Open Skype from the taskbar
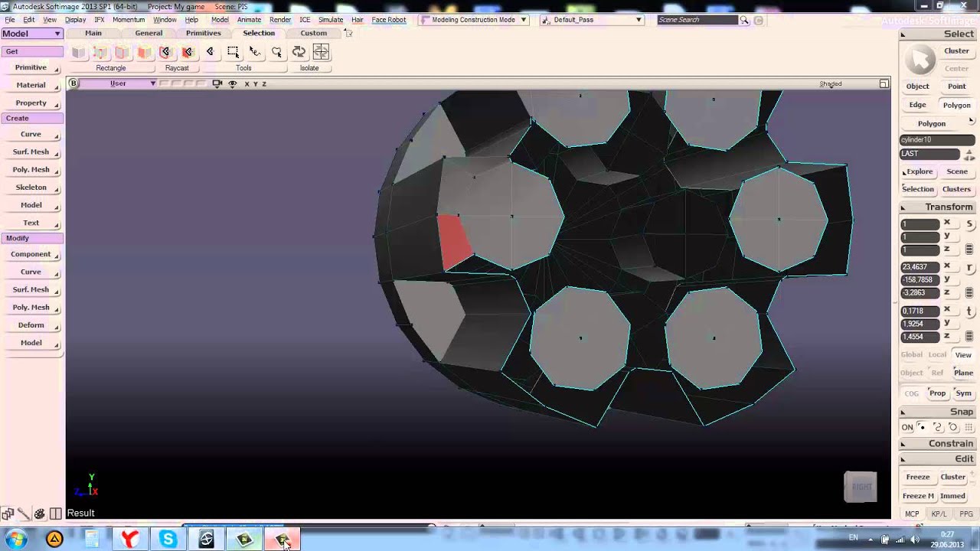This screenshot has width=980, height=551. pyautogui.click(x=168, y=540)
